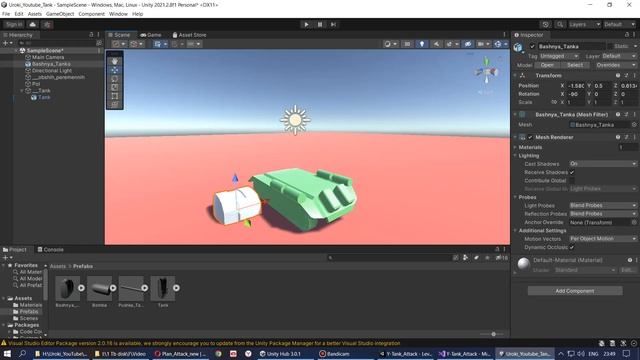Select the Rect tool
Screen dimensions: 640x360
point(115,96)
